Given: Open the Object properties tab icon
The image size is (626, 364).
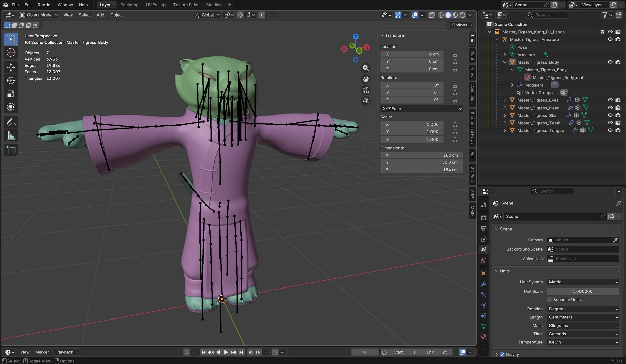Looking at the screenshot, I should pyautogui.click(x=484, y=274).
